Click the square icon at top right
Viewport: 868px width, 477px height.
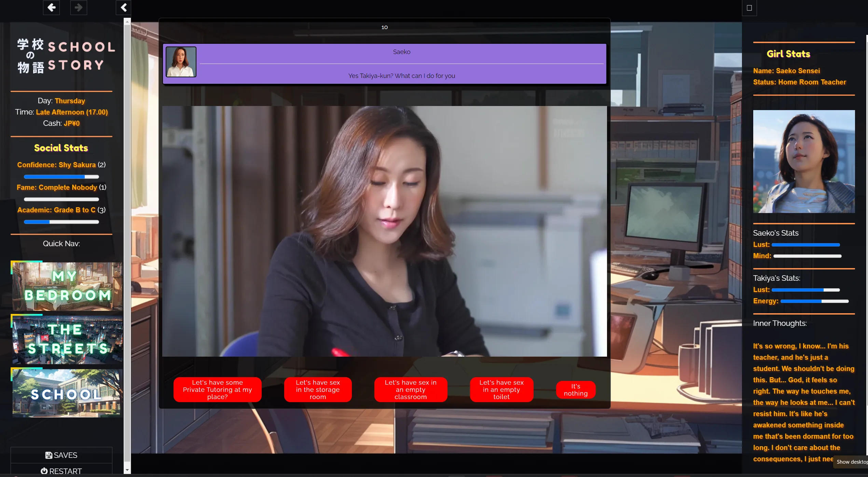[749, 8]
